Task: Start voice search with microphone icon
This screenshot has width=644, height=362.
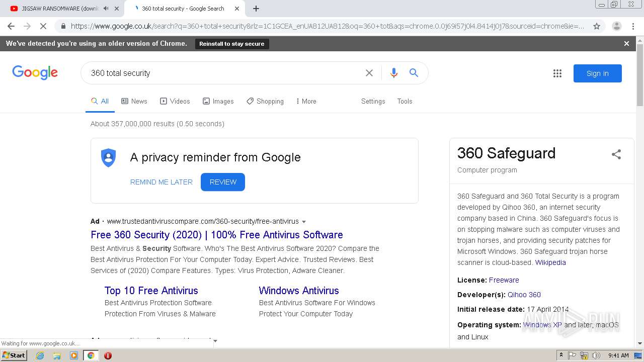Action: [x=394, y=73]
